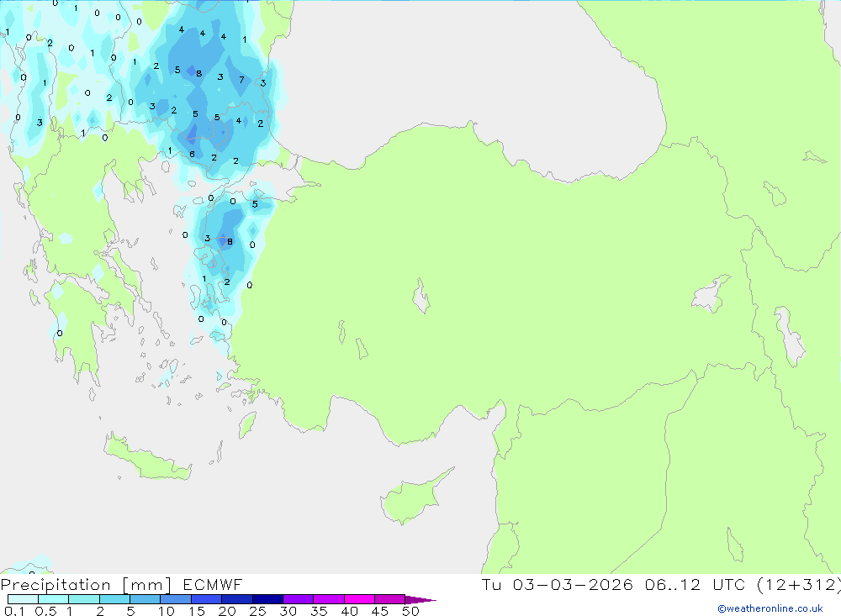This screenshot has height=616, width=841.
Task: Click the above-50 legend arrow tip
Action: (420, 600)
